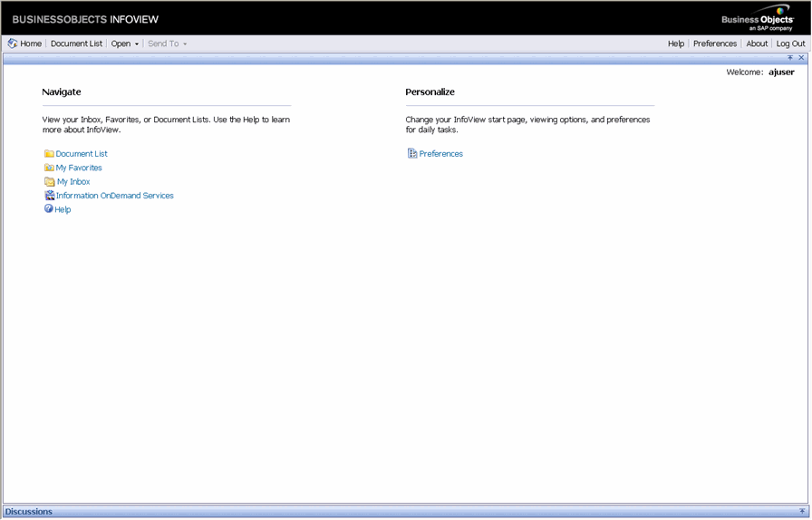Screen dimensions: 812x520
Task: Open the Help link under Navigate
Action: pos(63,210)
